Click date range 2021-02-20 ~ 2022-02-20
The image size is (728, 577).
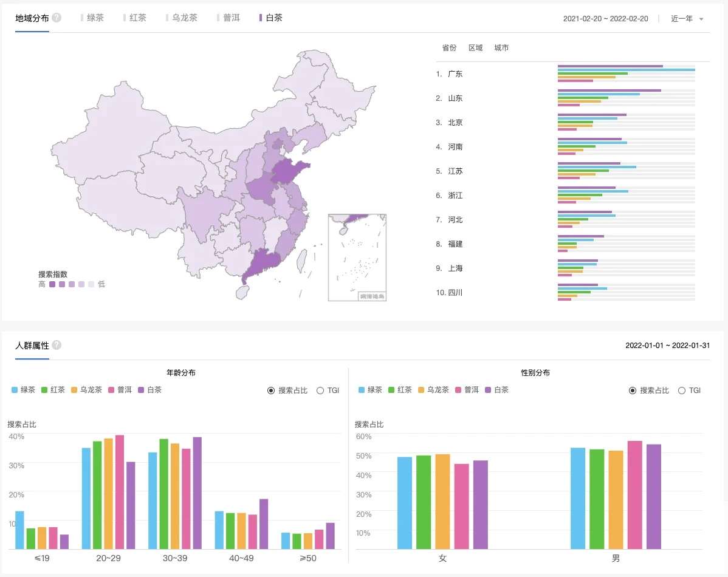pyautogui.click(x=605, y=19)
